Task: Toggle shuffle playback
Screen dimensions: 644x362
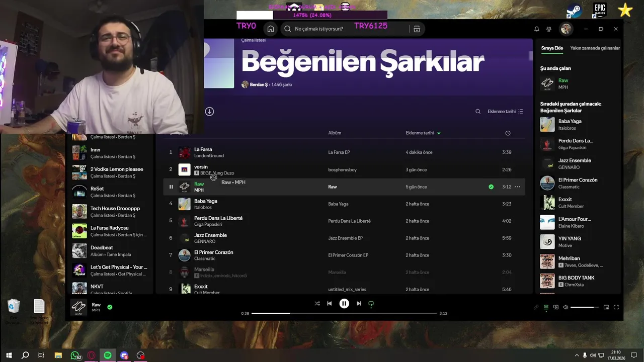Action: 317,304
